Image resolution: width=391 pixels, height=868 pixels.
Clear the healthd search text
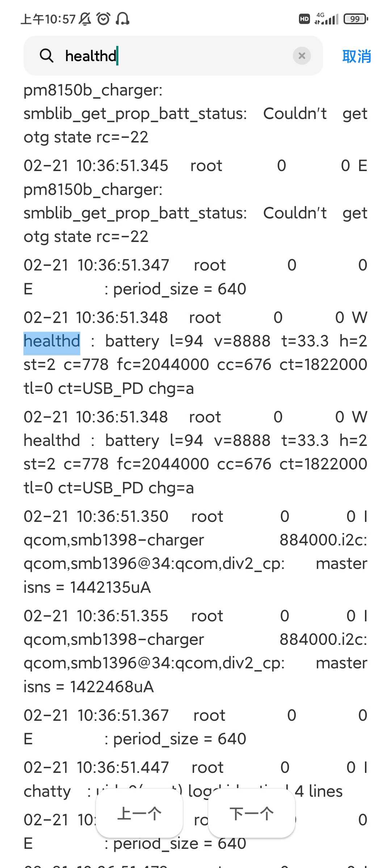tap(302, 56)
